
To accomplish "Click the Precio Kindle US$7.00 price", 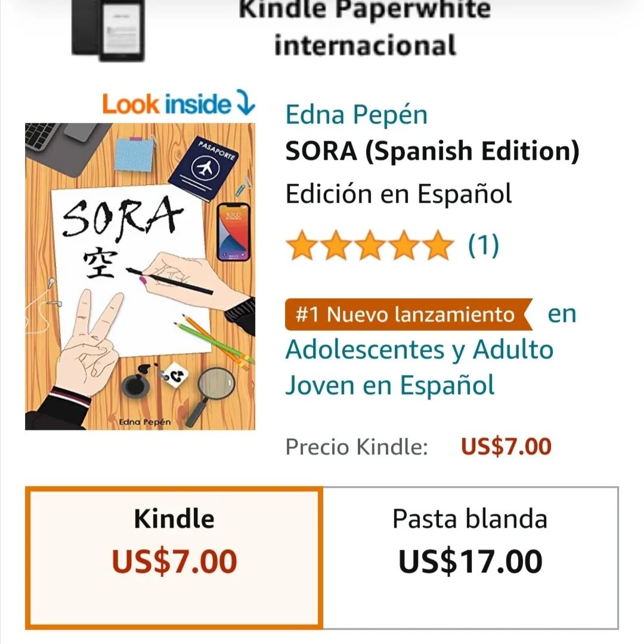I will (x=506, y=447).
